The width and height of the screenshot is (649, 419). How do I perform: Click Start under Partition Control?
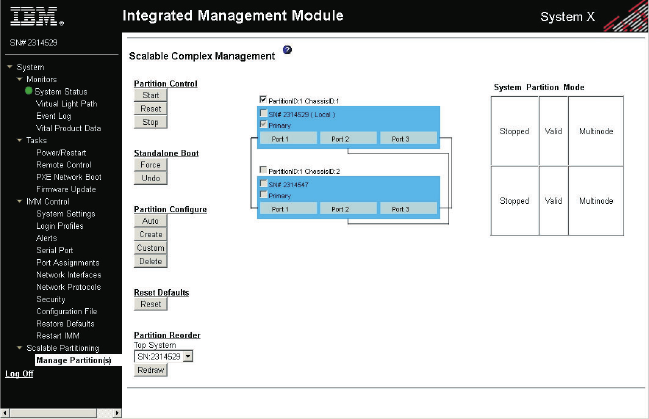[151, 95]
